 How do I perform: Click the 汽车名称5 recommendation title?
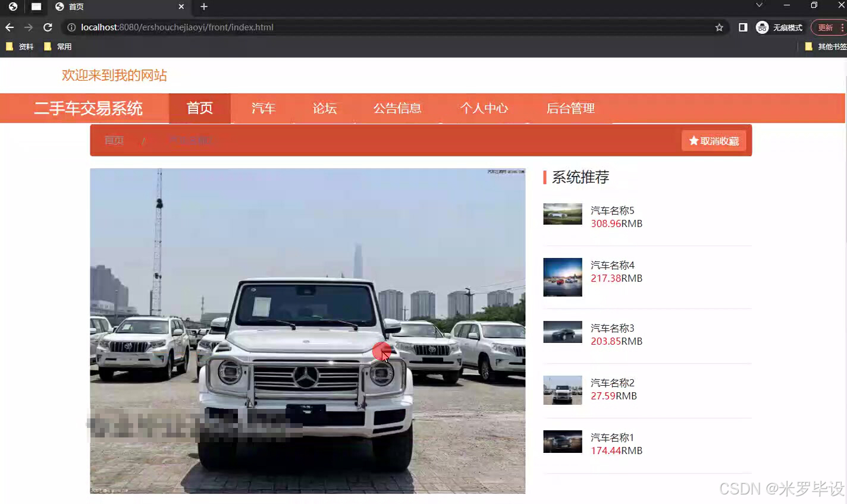[x=613, y=210]
